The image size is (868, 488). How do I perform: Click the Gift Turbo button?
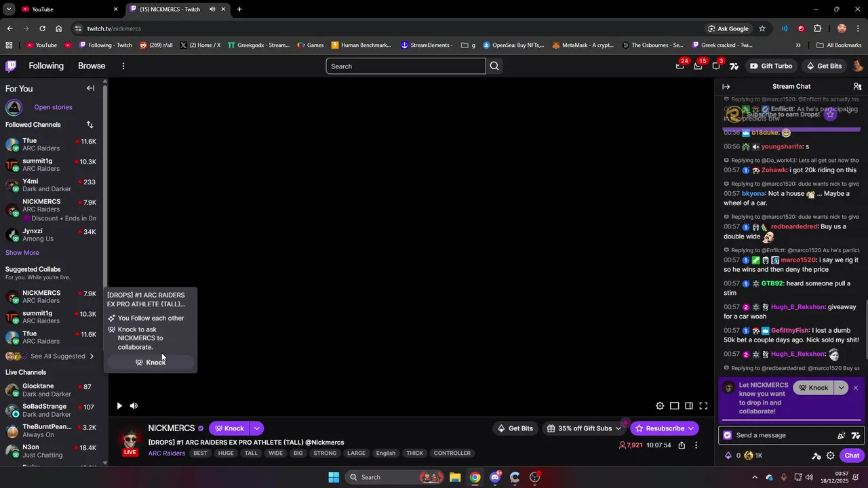(x=771, y=66)
